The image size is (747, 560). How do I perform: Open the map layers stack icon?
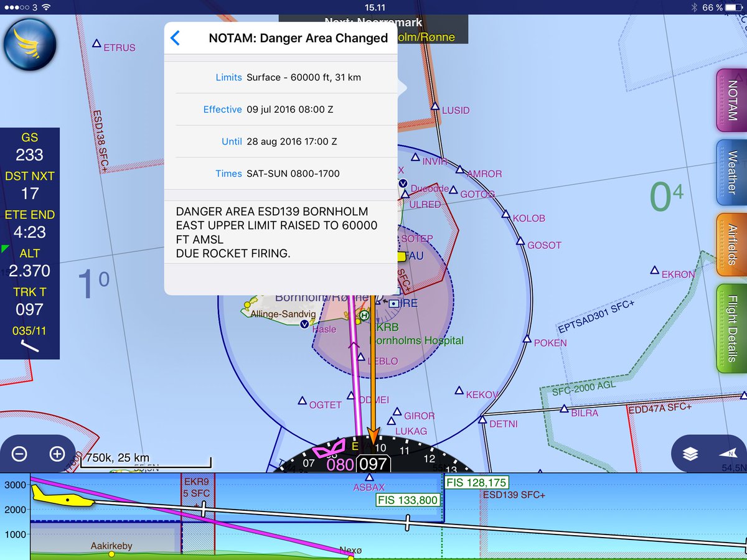tap(690, 454)
